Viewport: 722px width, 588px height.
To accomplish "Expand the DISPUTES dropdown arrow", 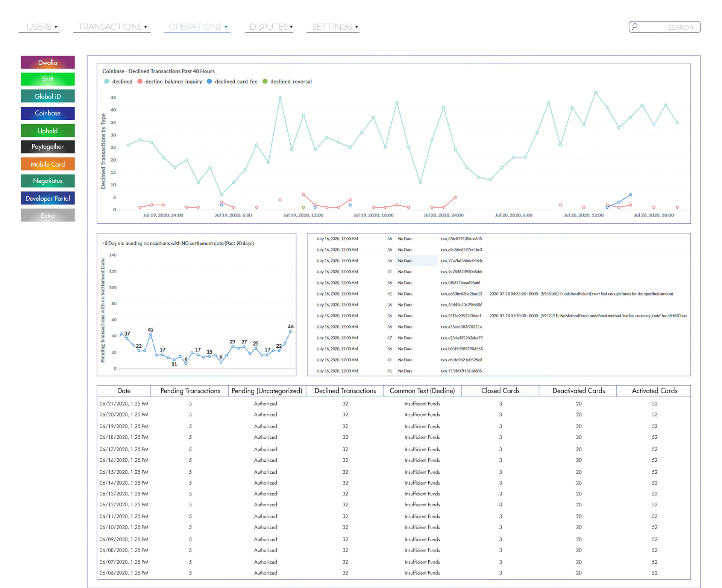I will [x=291, y=27].
